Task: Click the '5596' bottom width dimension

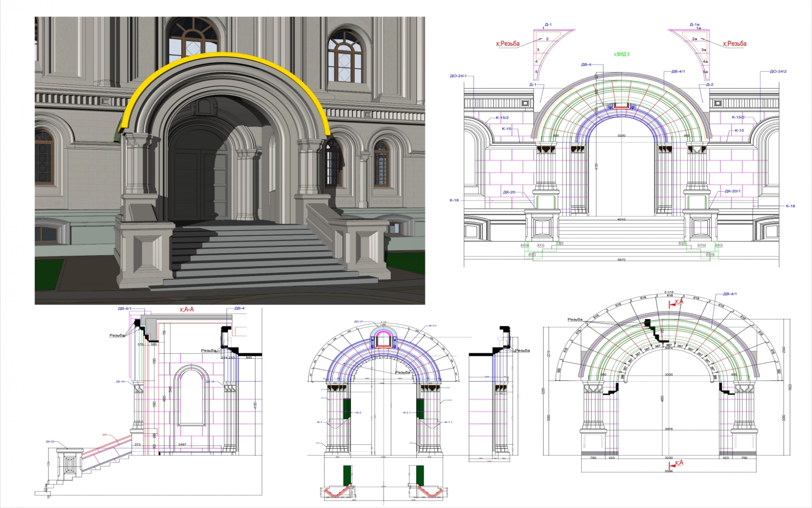Action: 668,471
